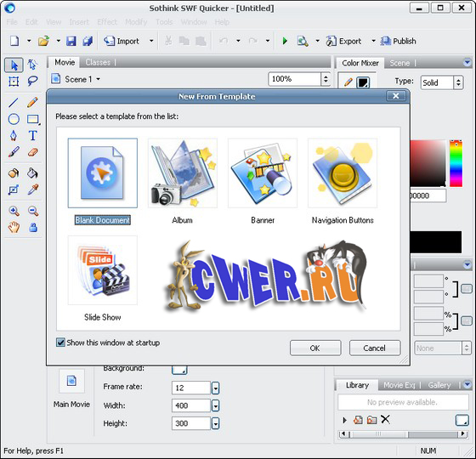Select the Zoom Out tool

tap(33, 211)
